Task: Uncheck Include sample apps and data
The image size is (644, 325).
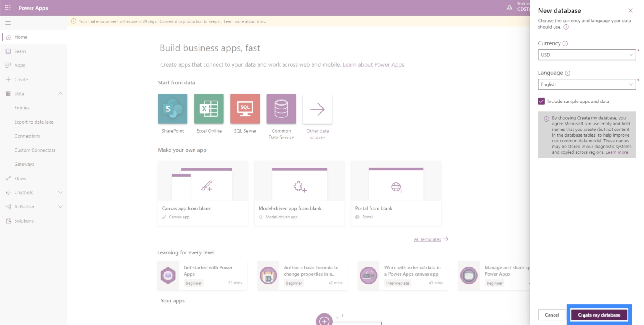Action: 541,101
